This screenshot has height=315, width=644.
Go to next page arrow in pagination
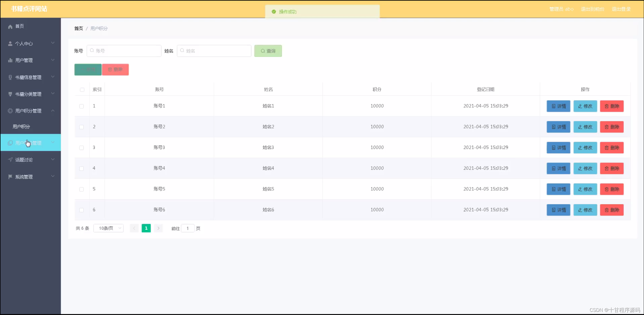(158, 228)
